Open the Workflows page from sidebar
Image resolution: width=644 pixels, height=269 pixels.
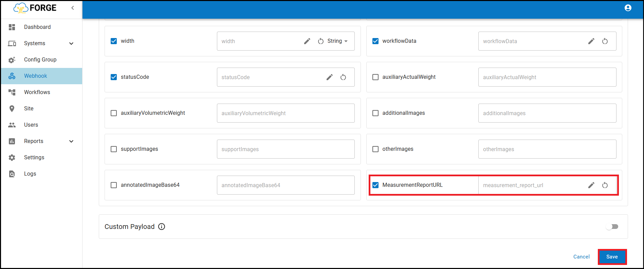click(x=37, y=92)
